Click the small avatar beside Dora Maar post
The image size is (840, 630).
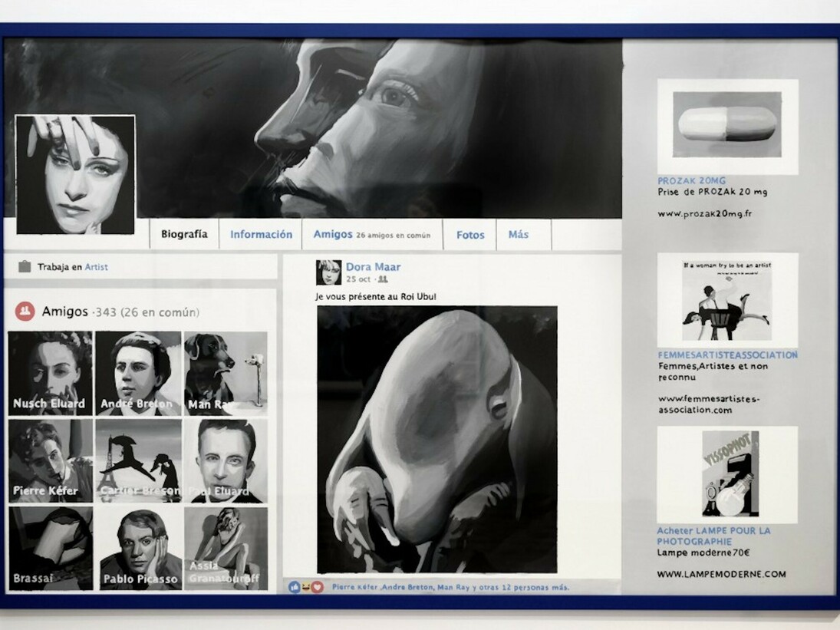328,272
